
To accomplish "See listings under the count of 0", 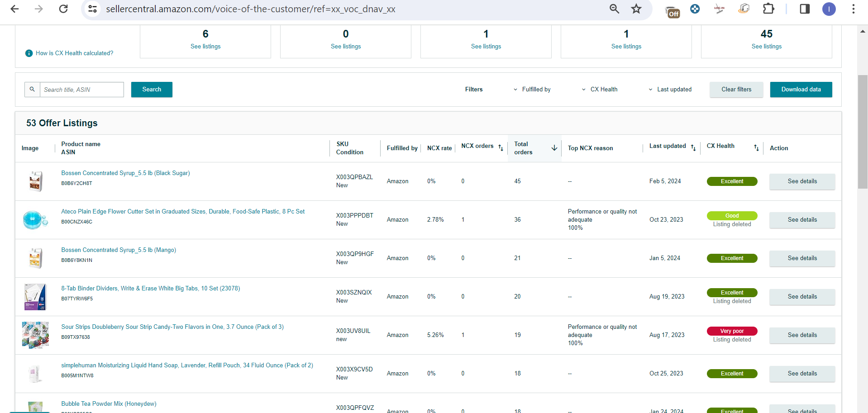I will click(346, 47).
